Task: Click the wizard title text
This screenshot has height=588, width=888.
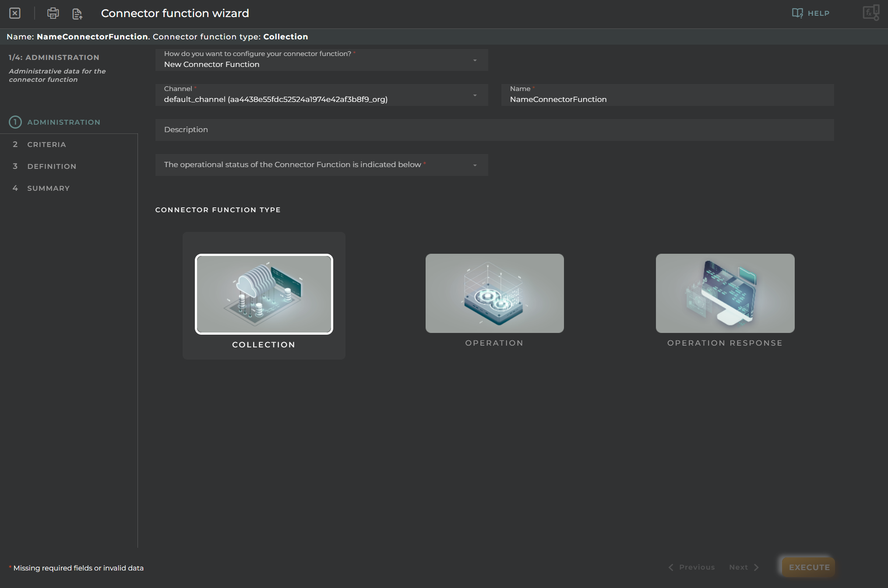Action: [x=175, y=13]
